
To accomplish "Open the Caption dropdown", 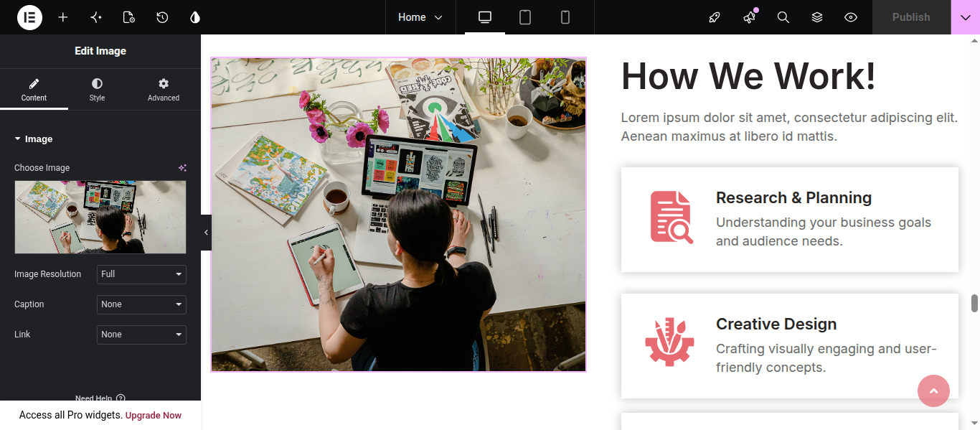I will (141, 304).
